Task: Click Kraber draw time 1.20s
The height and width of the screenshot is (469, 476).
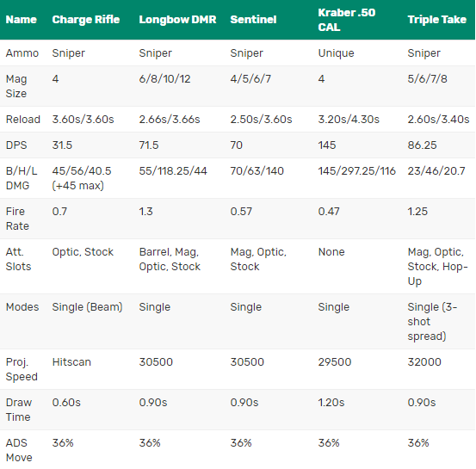Action: coord(331,403)
